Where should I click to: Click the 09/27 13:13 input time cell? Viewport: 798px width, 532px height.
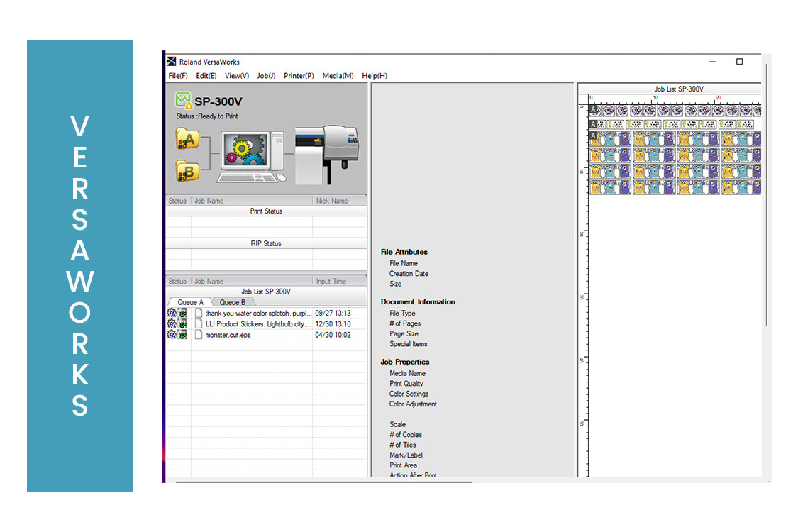pyautogui.click(x=333, y=313)
